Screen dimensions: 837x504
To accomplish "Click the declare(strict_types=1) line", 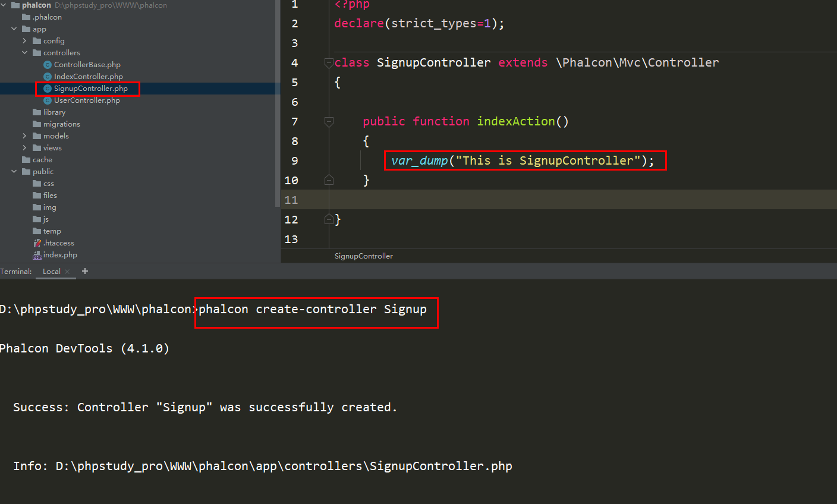I will tap(419, 23).
